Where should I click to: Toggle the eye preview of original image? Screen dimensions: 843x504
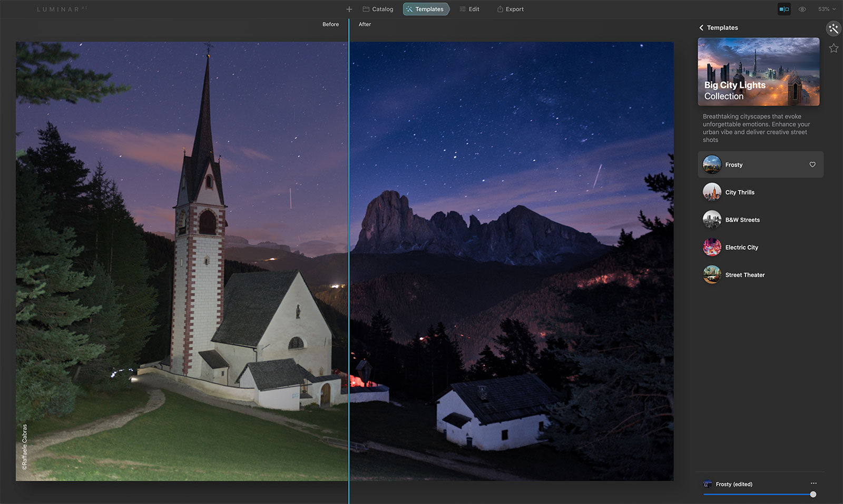pyautogui.click(x=802, y=9)
